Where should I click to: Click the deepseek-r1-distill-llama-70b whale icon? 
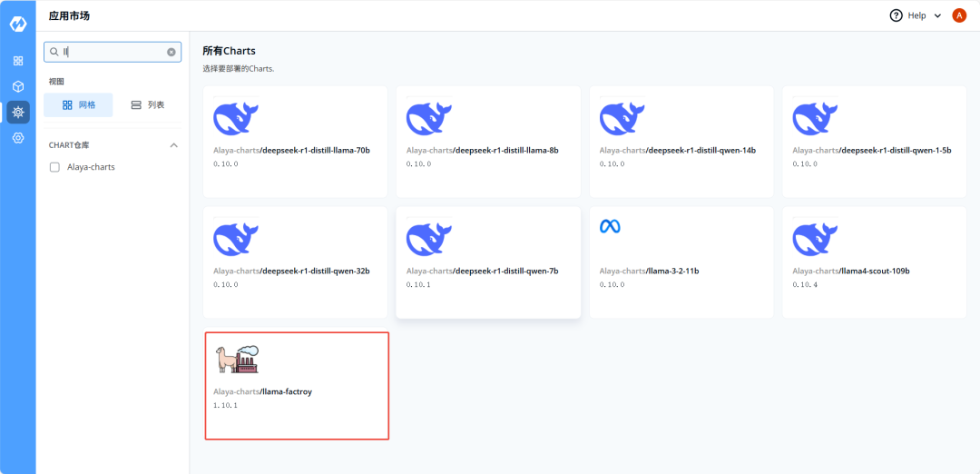[x=236, y=119]
